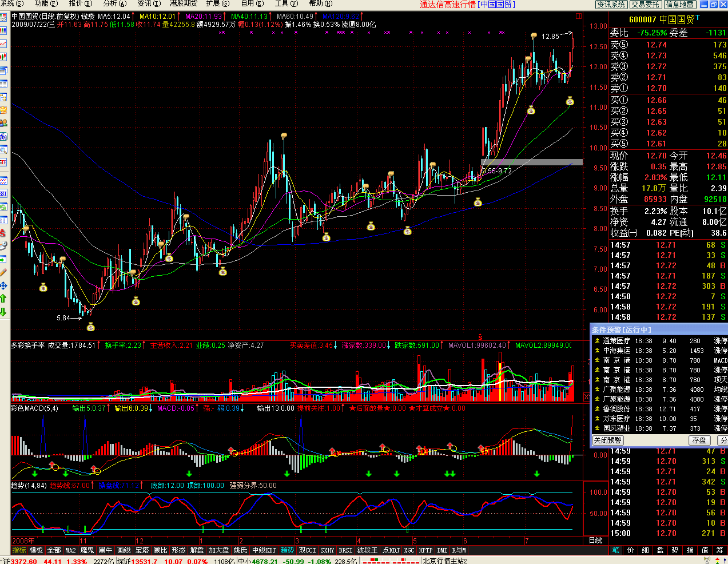Click the green refresh sidebar icon
Viewport: 728px width, 564px height.
(x=5, y=206)
